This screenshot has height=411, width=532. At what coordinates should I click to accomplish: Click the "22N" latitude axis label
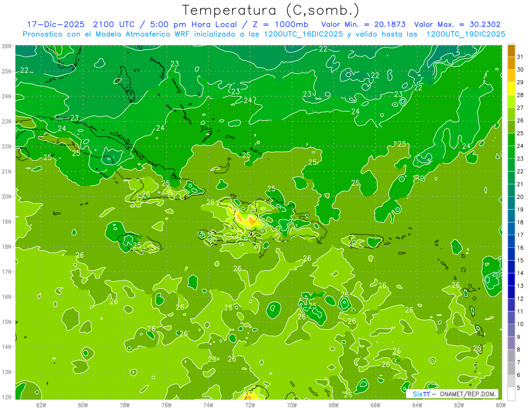coord(6,146)
